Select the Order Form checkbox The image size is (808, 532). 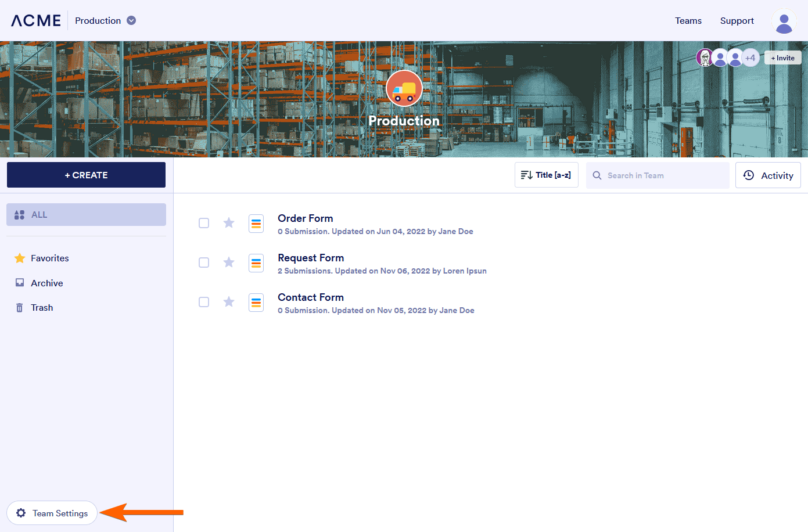point(204,223)
